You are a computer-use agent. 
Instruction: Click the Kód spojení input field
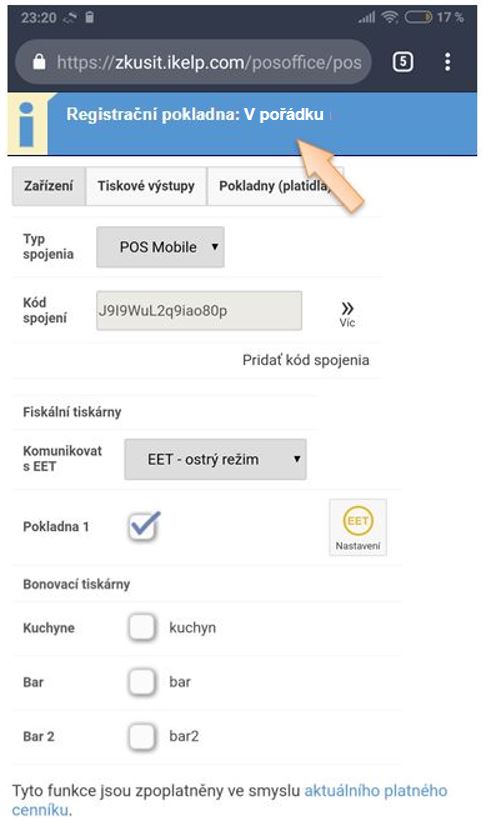point(199,311)
